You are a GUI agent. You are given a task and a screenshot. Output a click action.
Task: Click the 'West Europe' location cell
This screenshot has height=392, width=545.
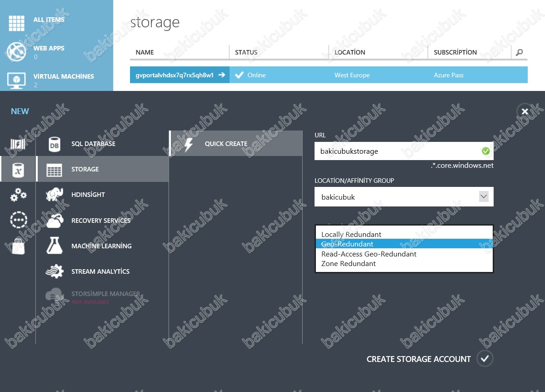pos(352,75)
